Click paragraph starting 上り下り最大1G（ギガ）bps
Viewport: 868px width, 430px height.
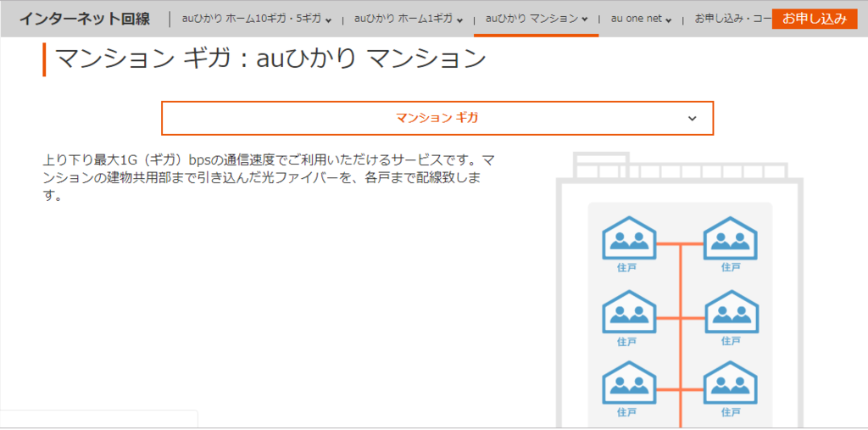click(x=269, y=178)
